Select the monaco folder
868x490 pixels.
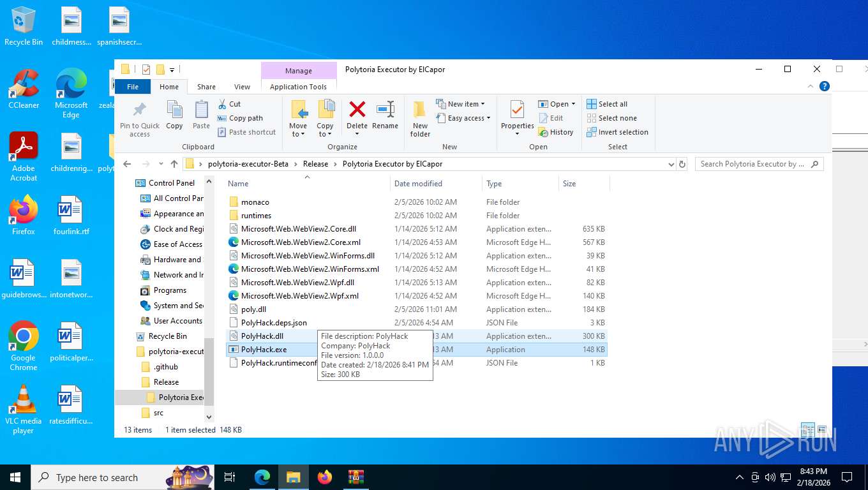(x=417, y=202)
